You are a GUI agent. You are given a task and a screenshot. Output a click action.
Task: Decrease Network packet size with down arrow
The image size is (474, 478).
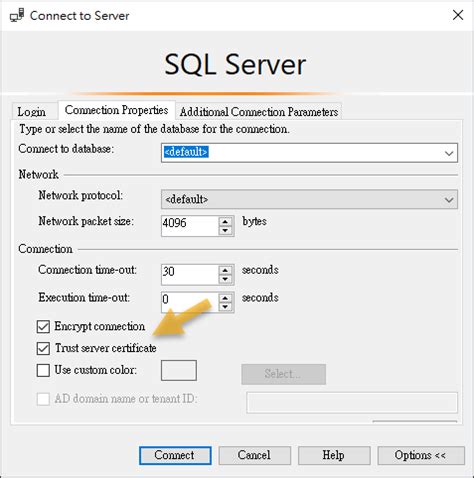pos(226,230)
